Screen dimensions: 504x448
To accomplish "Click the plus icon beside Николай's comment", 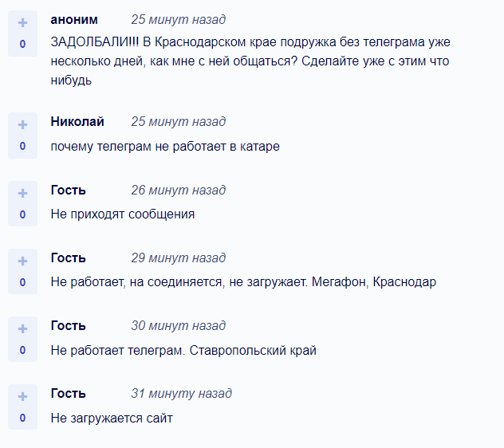I will (22, 124).
